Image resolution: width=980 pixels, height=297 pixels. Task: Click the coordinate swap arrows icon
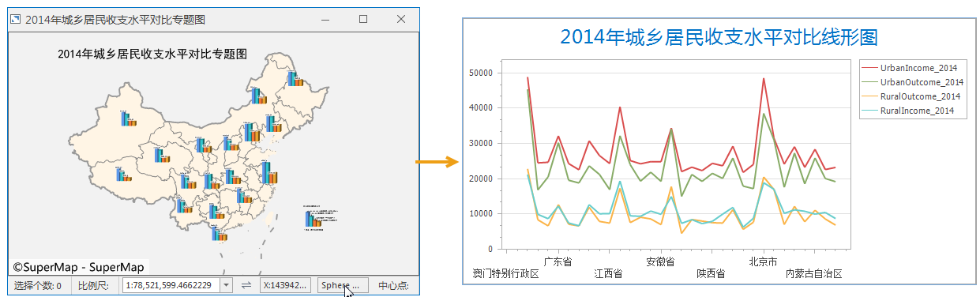[246, 285]
